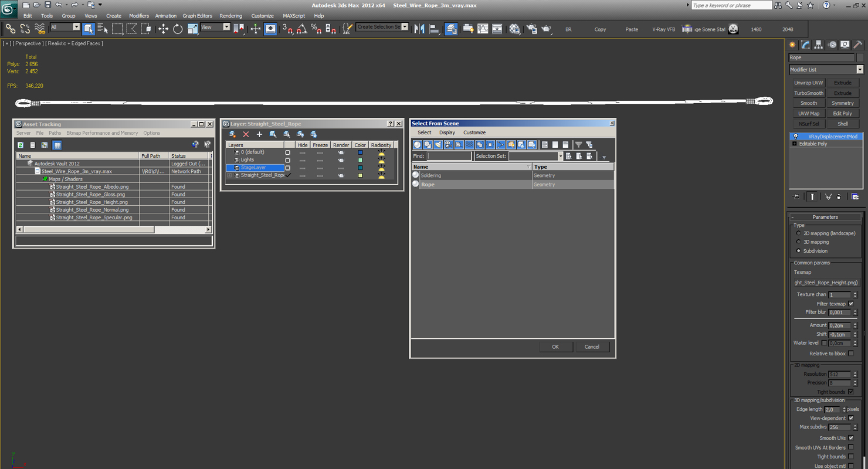Select the 2D mapping (landscape) radio
868x469 pixels.
point(799,233)
